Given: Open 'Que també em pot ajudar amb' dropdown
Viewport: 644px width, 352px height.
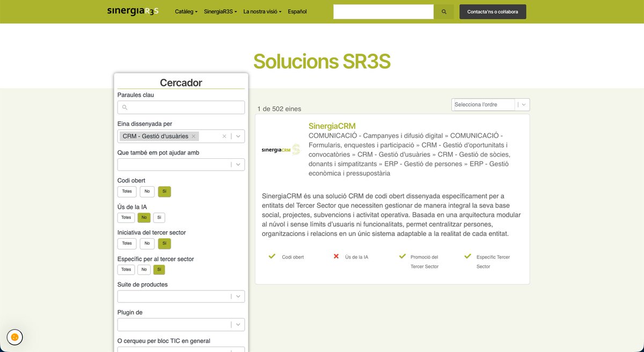Looking at the screenshot, I should [181, 164].
